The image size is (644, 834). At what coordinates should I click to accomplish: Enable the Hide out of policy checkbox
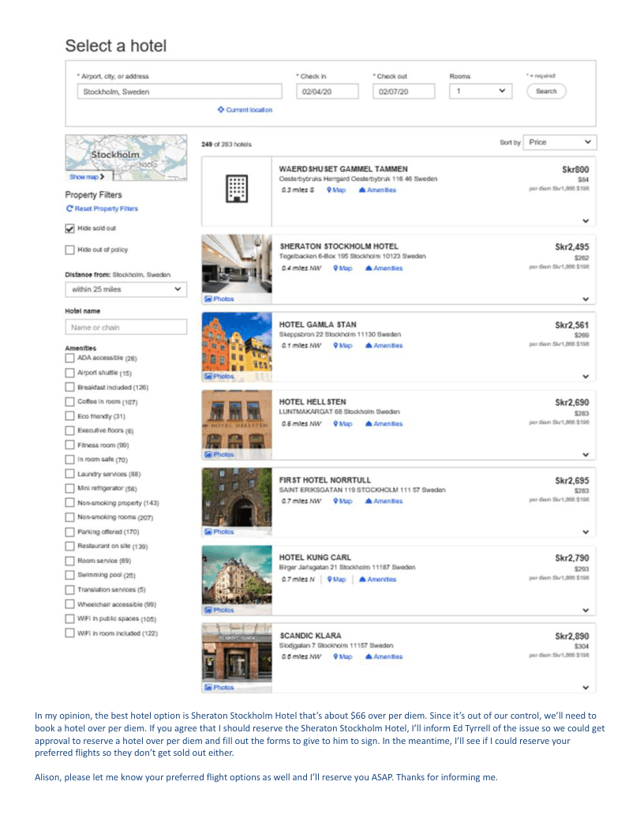70,250
